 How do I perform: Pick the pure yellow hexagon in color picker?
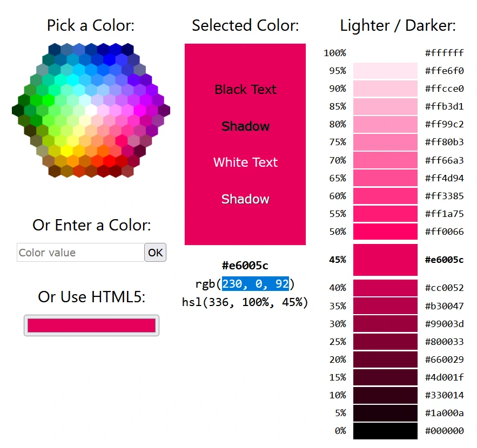click(x=66, y=151)
